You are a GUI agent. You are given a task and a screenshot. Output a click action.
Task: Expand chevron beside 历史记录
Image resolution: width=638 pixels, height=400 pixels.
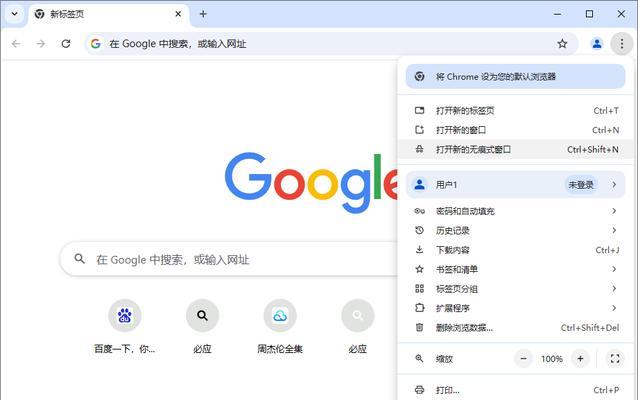pos(614,230)
